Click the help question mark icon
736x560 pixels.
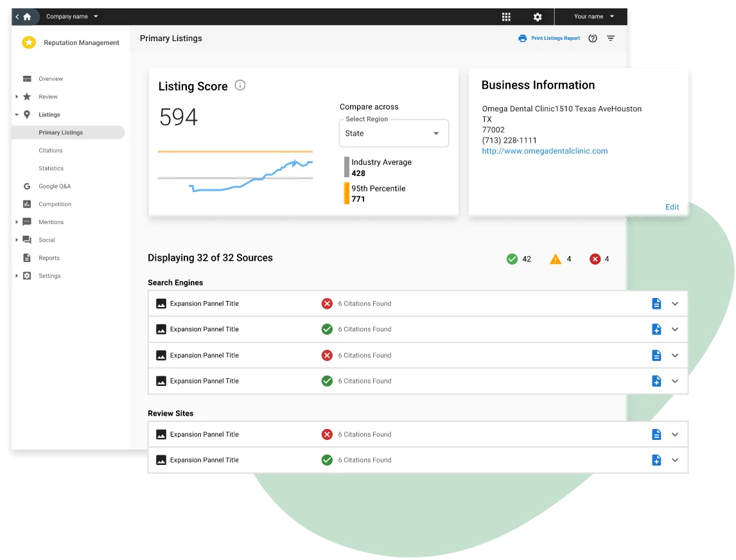(592, 38)
